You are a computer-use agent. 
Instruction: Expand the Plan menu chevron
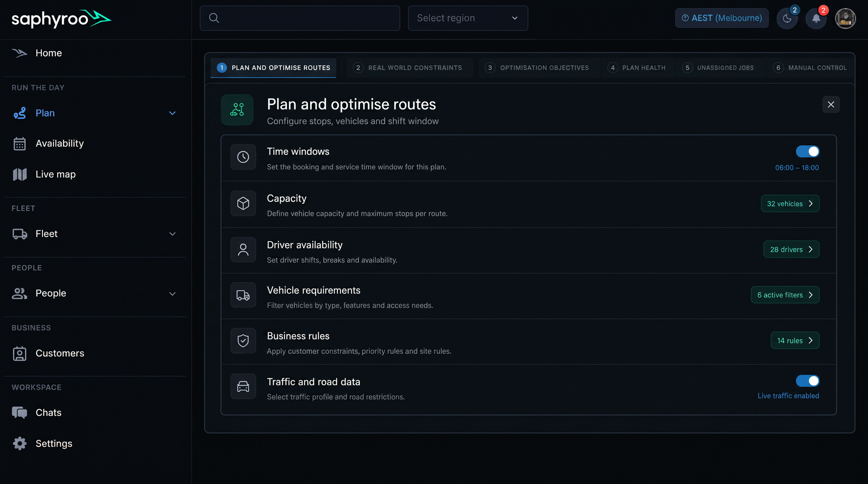click(x=172, y=113)
